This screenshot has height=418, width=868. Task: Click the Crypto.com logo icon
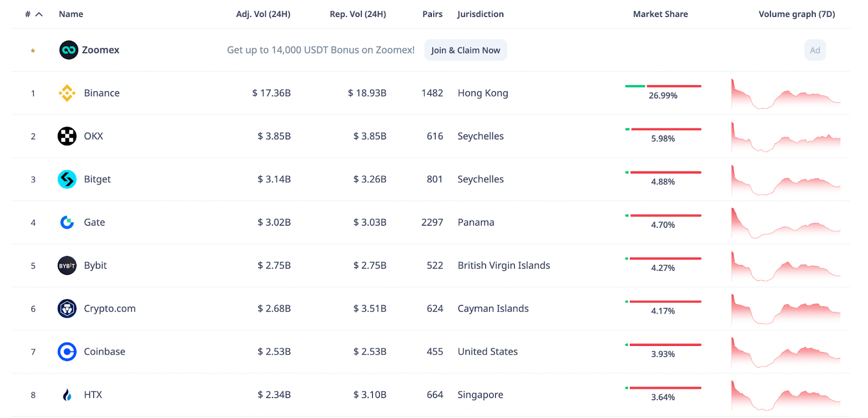point(67,308)
